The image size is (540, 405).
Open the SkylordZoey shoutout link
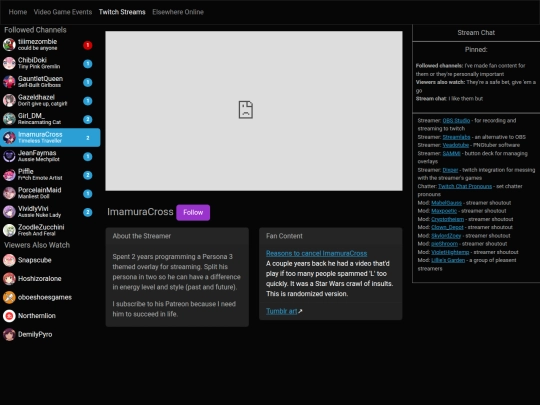tap(446, 236)
